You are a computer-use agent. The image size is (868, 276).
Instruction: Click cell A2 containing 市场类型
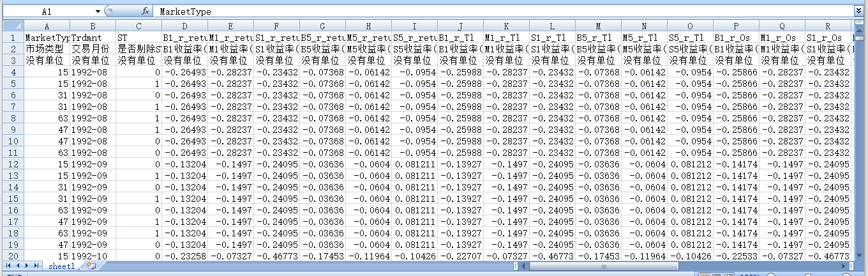47,49
